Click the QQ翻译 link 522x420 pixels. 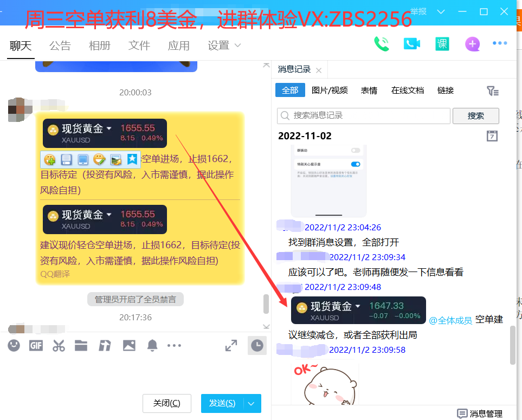(55, 274)
